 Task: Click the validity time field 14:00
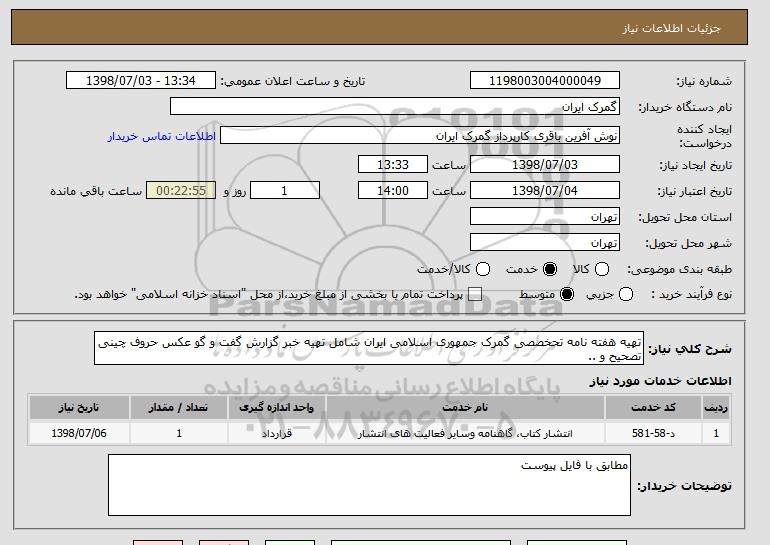pyautogui.click(x=393, y=191)
